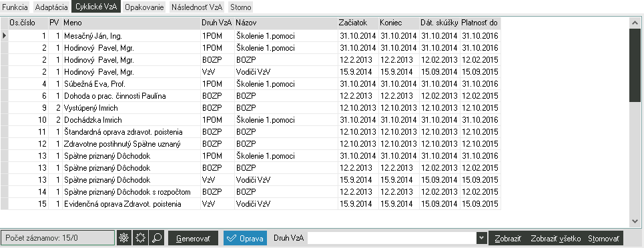Click the snowflake-shaped icon in bottom toolbar
Viewport: 644px width, 248px height.
pos(123,238)
